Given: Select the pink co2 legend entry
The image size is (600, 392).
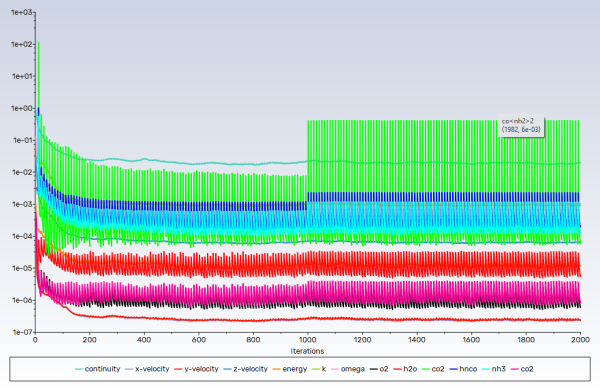Looking at the screenshot, I should click(x=522, y=369).
